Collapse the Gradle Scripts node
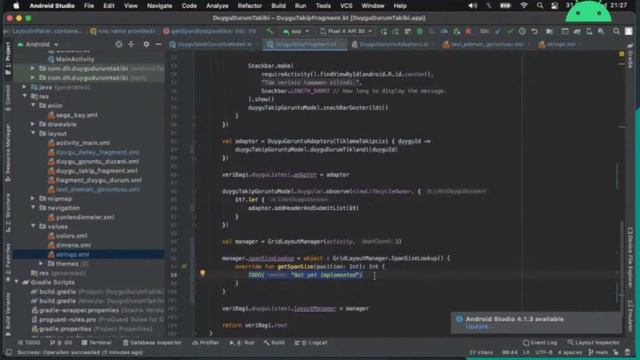The image size is (640, 360). click(17, 282)
